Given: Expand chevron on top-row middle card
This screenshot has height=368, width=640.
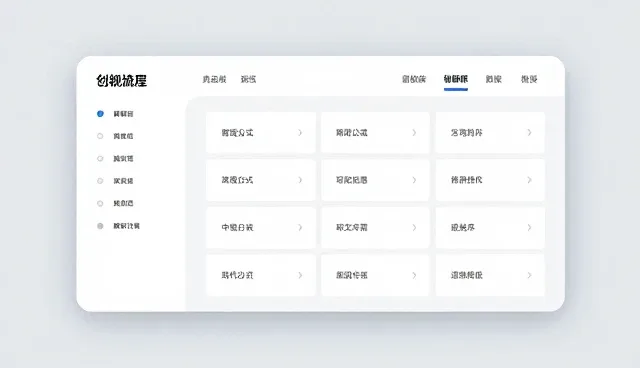Looking at the screenshot, I should [x=414, y=133].
